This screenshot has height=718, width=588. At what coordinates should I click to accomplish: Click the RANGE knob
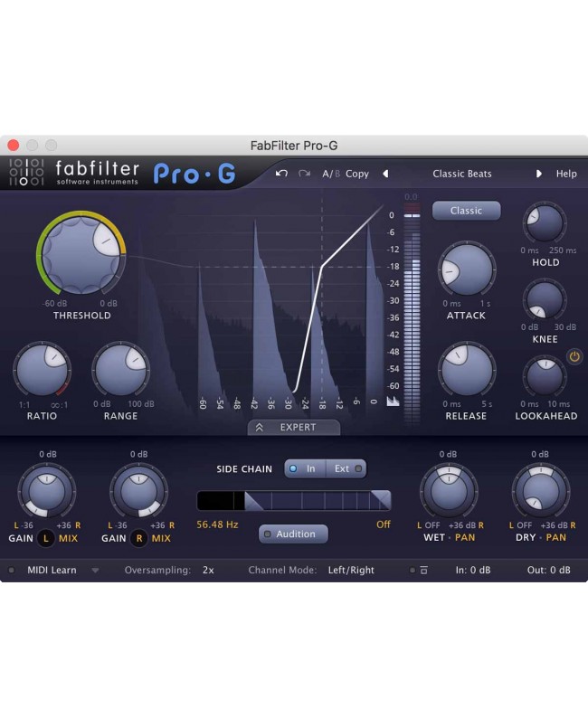[x=120, y=370]
